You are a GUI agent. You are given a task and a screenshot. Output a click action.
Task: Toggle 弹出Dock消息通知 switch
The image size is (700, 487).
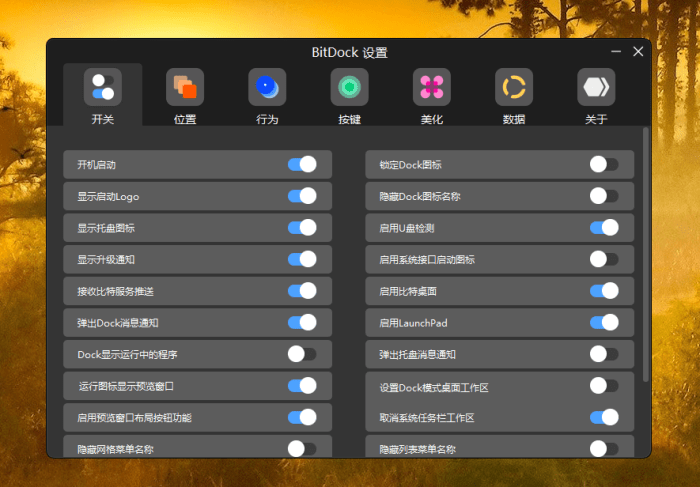tap(302, 323)
